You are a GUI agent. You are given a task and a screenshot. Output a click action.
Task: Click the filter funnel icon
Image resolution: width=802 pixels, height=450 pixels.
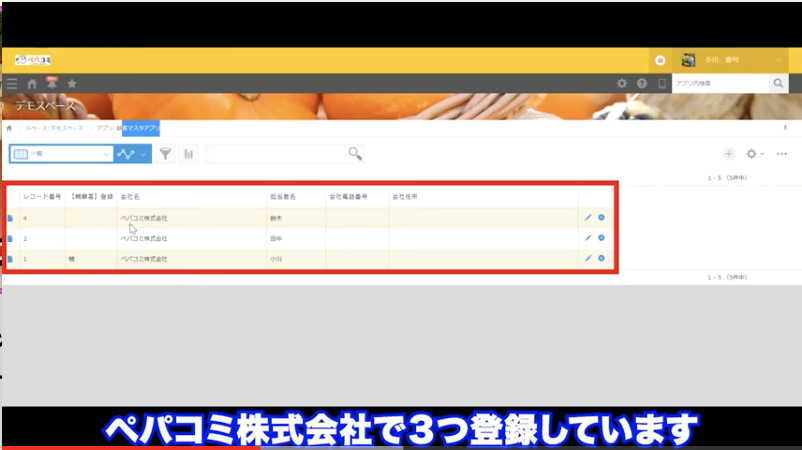click(165, 154)
